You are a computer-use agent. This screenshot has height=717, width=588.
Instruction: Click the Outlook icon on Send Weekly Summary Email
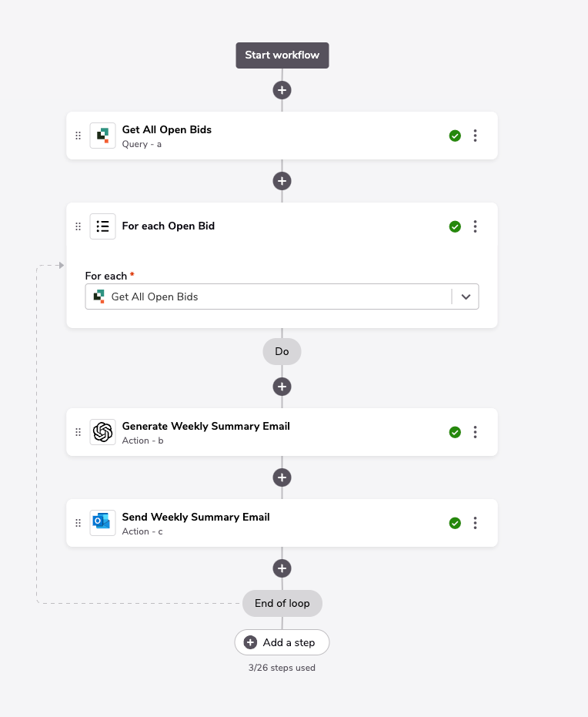[102, 523]
